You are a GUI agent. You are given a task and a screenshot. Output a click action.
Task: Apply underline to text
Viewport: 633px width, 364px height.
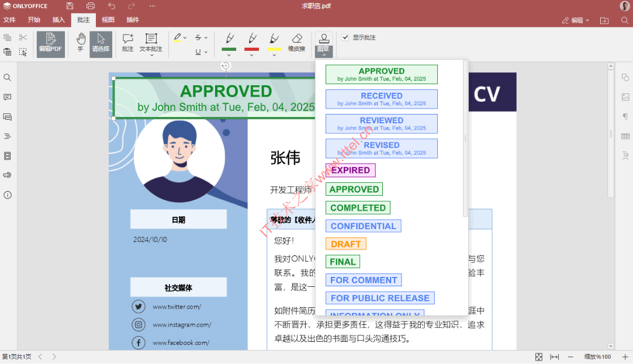[198, 51]
